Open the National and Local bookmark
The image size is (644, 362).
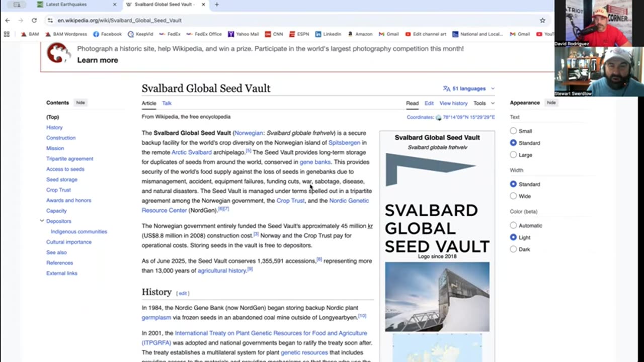click(477, 34)
